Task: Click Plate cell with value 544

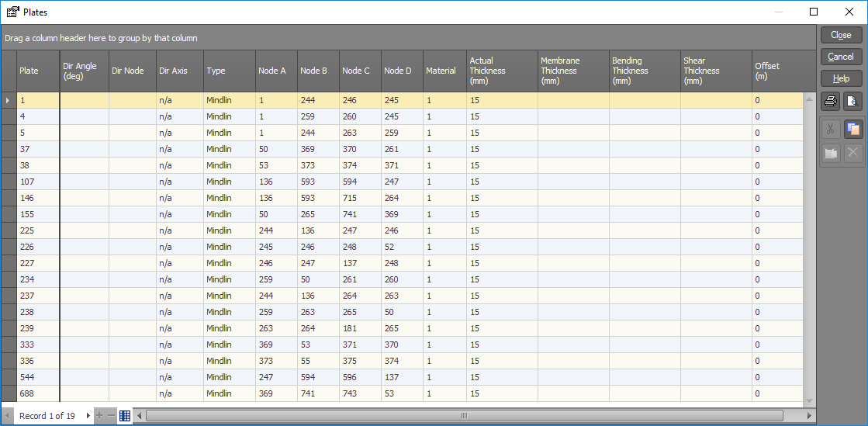Action: point(38,377)
